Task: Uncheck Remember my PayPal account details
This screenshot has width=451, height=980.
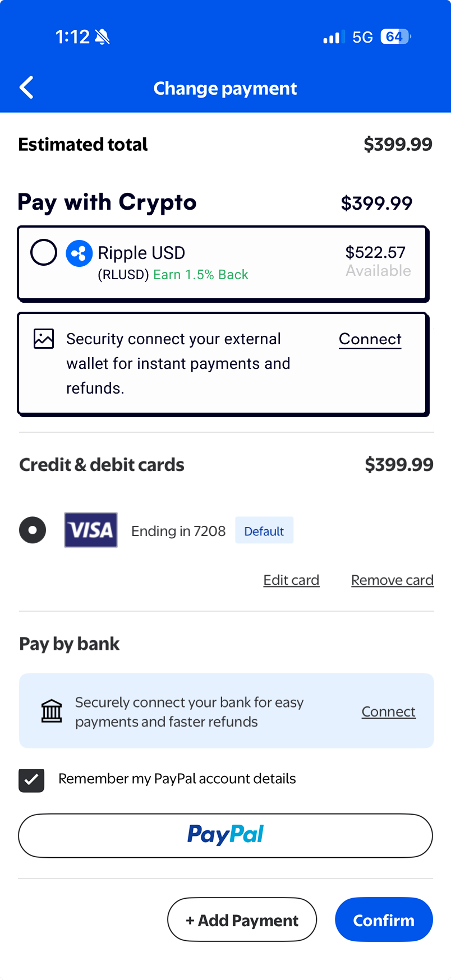Action: [x=31, y=779]
